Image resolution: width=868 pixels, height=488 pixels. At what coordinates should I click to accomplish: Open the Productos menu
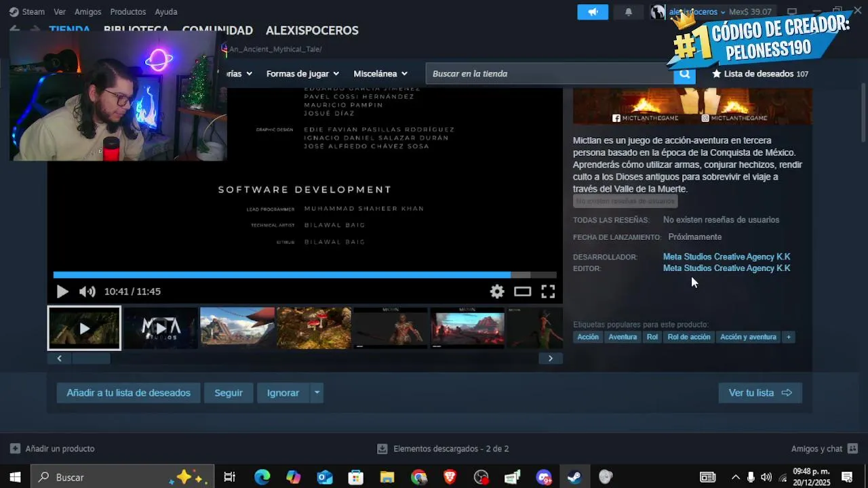click(x=128, y=12)
